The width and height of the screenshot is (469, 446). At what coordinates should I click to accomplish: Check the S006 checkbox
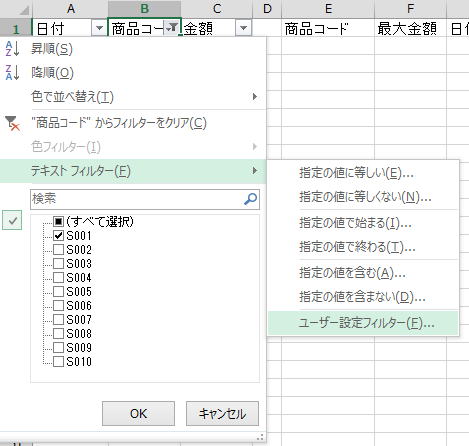58,305
